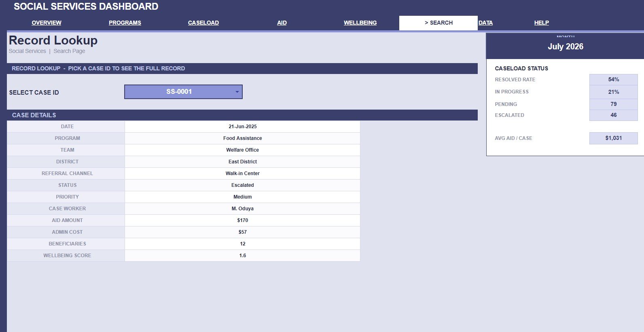Click the Medium priority value
Image resolution: width=644 pixels, height=332 pixels.
point(243,197)
